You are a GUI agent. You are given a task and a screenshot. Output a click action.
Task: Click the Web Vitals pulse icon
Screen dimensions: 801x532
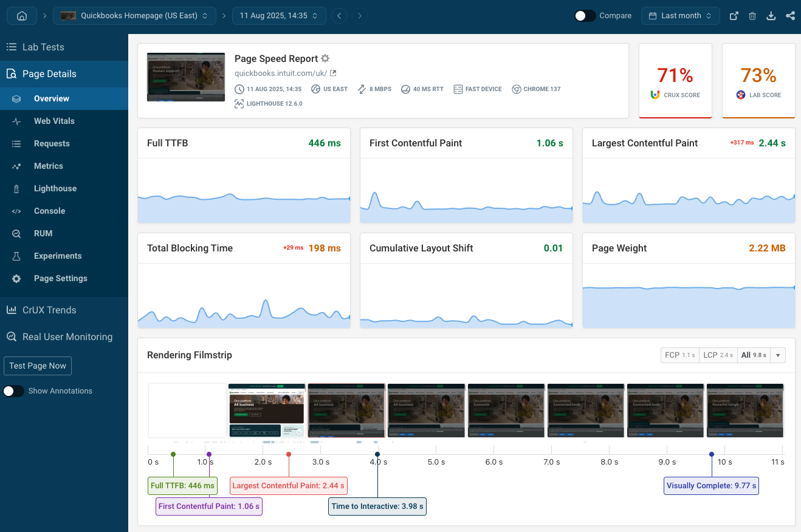click(16, 121)
